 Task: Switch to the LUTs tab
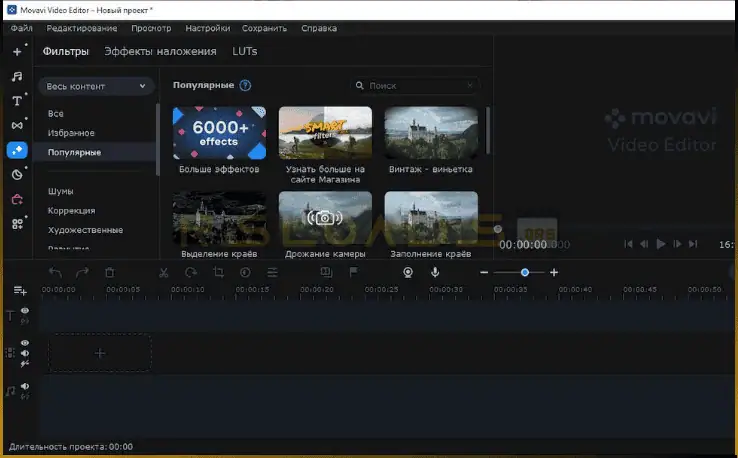[x=245, y=51]
